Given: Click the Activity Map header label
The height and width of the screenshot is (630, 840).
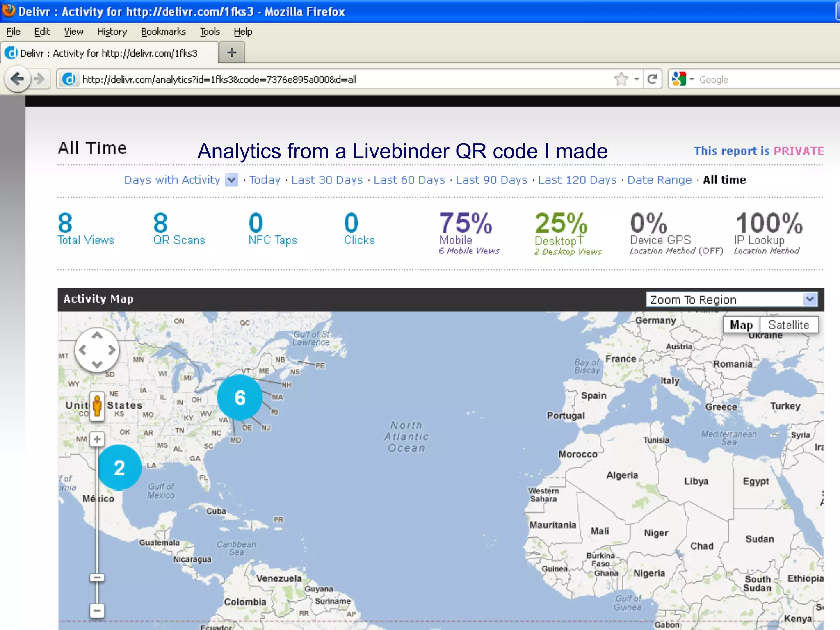Looking at the screenshot, I should [x=98, y=299].
